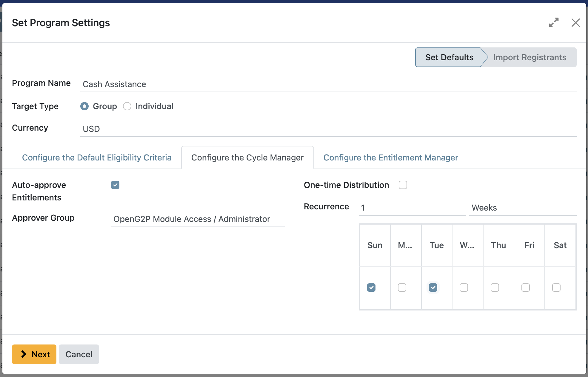Click the Program Name input field
Viewport: 588px width, 377px height.
click(328, 84)
